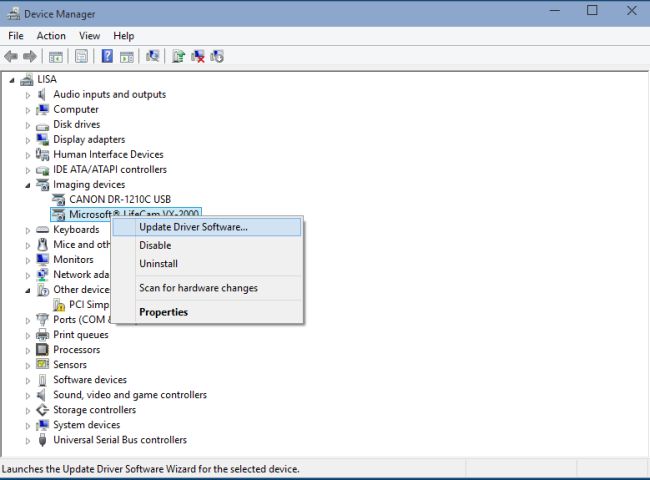Choose Update Driver Software from context menu
Screen dimensions: 650x480
tap(207, 227)
